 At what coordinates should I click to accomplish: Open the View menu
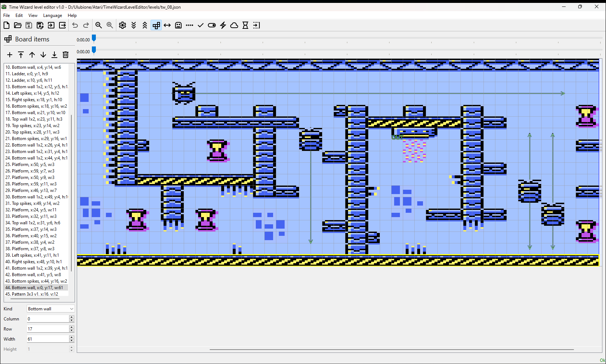(x=33, y=15)
